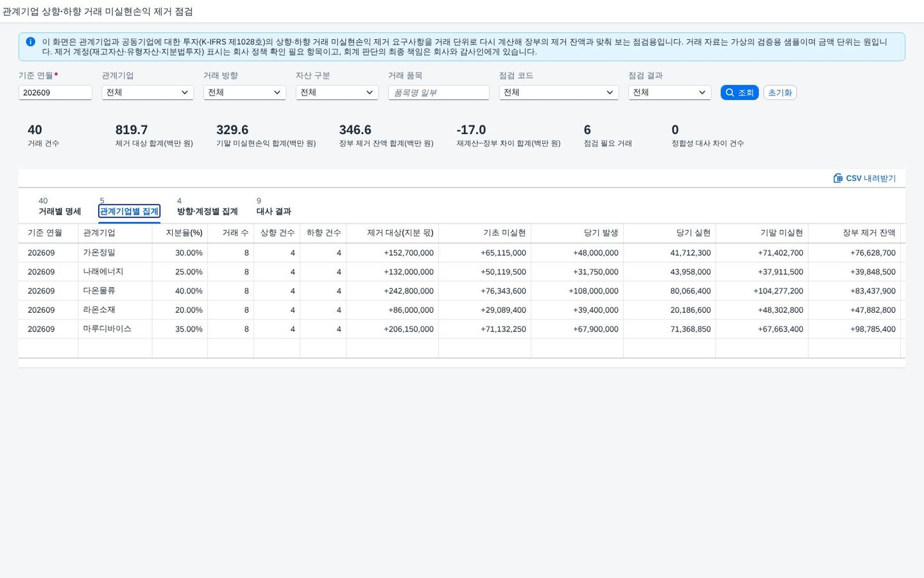924x578 pixels.
Task: Click the 40.00% ownership cell
Action: click(x=180, y=291)
